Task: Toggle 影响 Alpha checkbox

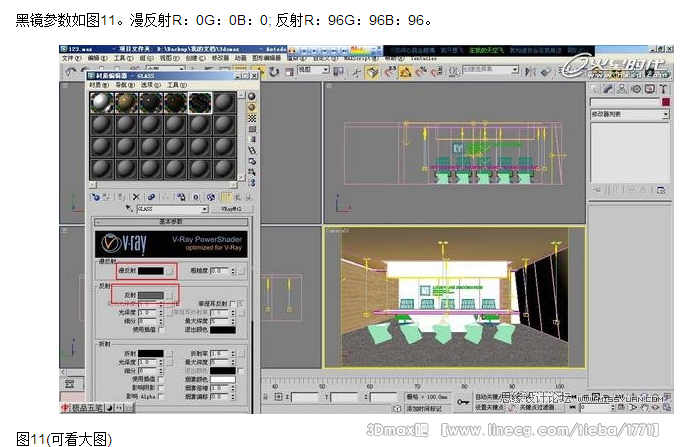Action: click(161, 396)
